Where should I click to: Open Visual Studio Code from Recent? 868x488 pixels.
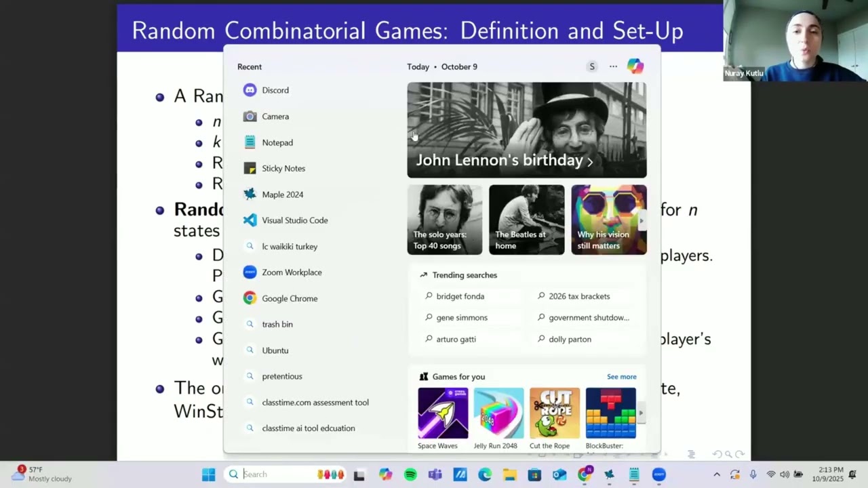(294, 220)
